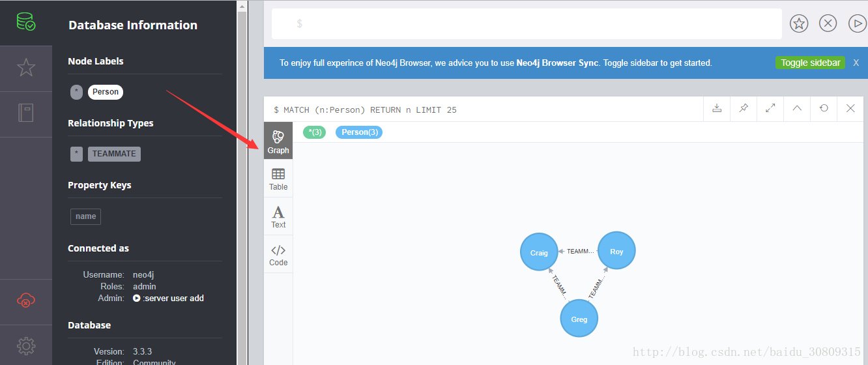Switch to Text view tab
Image resolution: width=868 pixels, height=365 pixels.
[x=278, y=216]
